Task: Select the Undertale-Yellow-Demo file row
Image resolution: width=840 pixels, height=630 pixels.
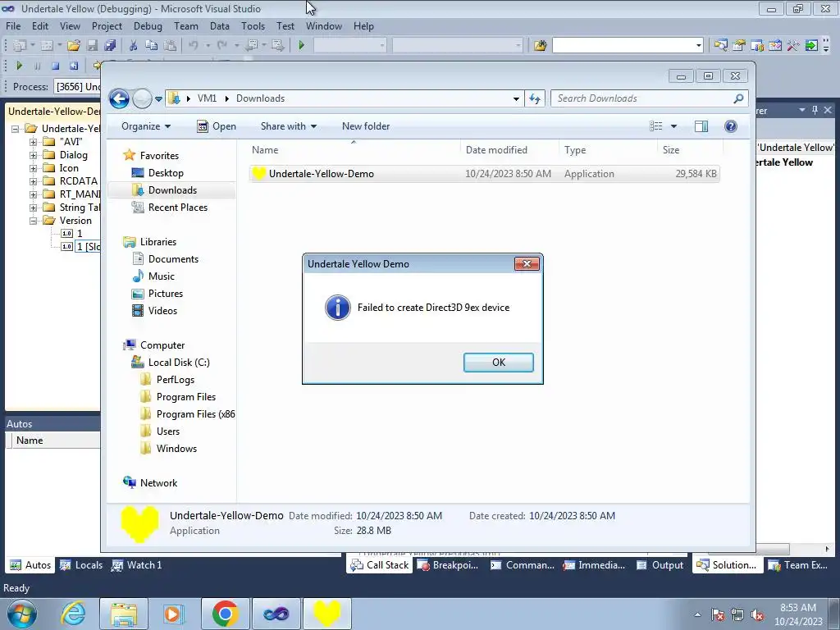Action: pyautogui.click(x=484, y=174)
